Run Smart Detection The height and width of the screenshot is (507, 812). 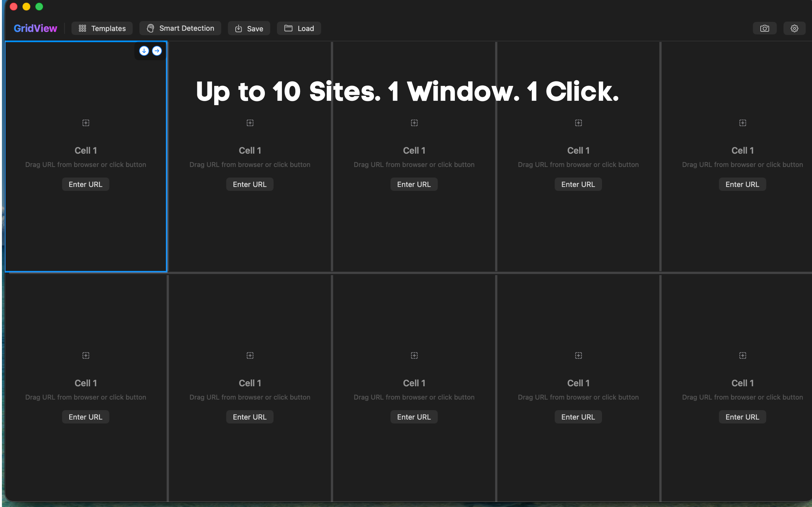(x=180, y=28)
